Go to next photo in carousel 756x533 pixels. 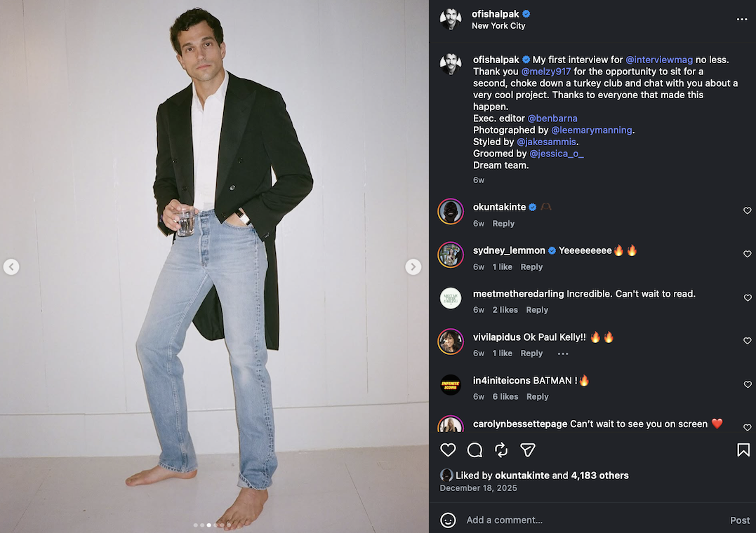(x=413, y=266)
